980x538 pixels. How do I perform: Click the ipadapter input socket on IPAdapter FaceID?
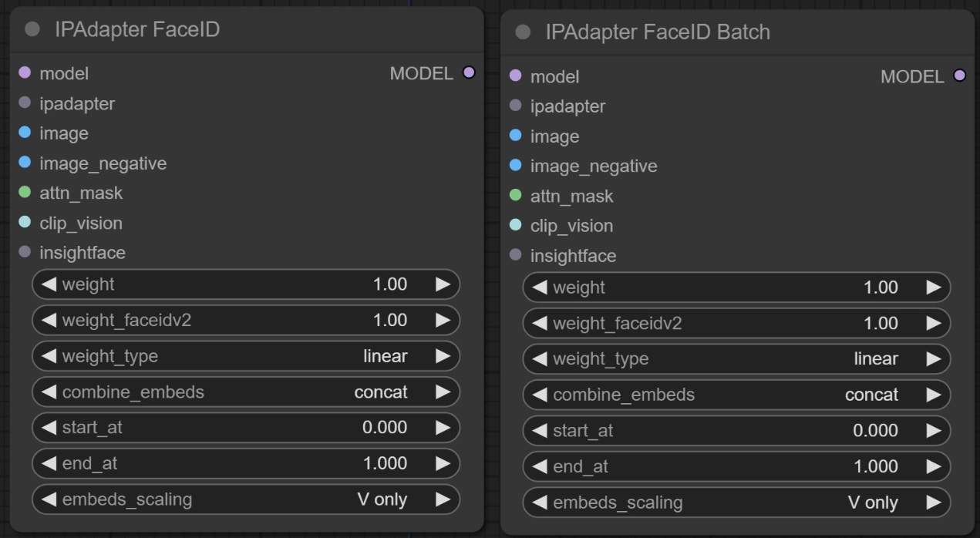(25, 103)
